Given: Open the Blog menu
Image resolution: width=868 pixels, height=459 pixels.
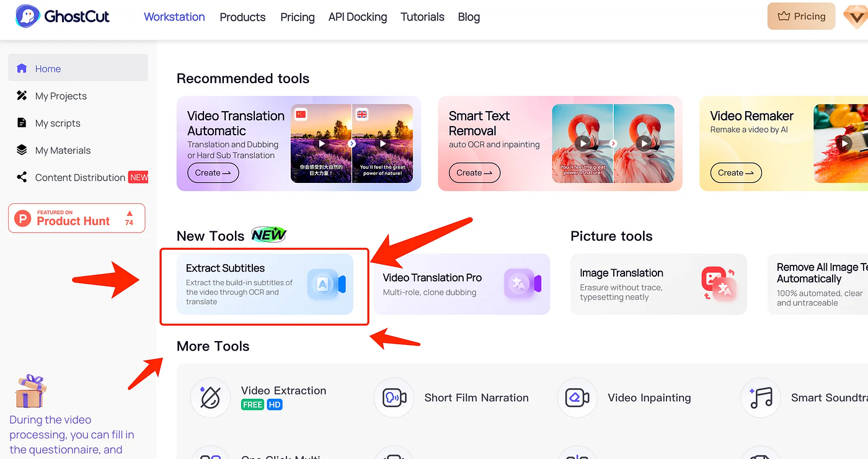Looking at the screenshot, I should (x=469, y=17).
